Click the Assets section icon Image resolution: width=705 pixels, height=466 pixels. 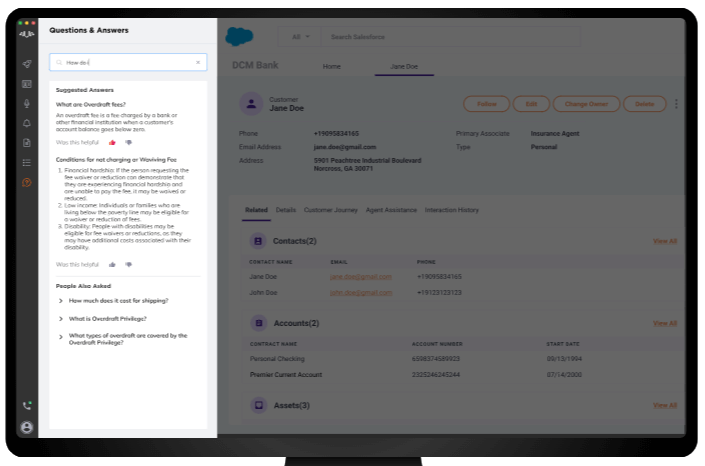click(x=259, y=405)
